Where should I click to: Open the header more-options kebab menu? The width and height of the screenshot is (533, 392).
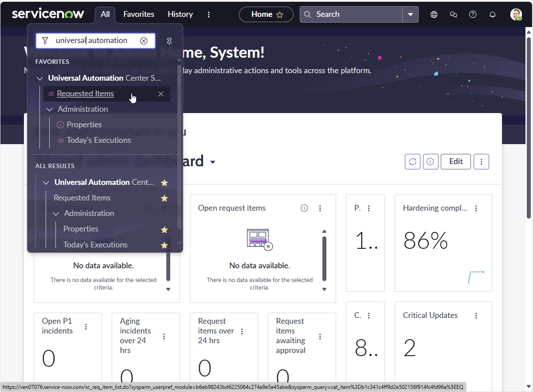tap(209, 14)
